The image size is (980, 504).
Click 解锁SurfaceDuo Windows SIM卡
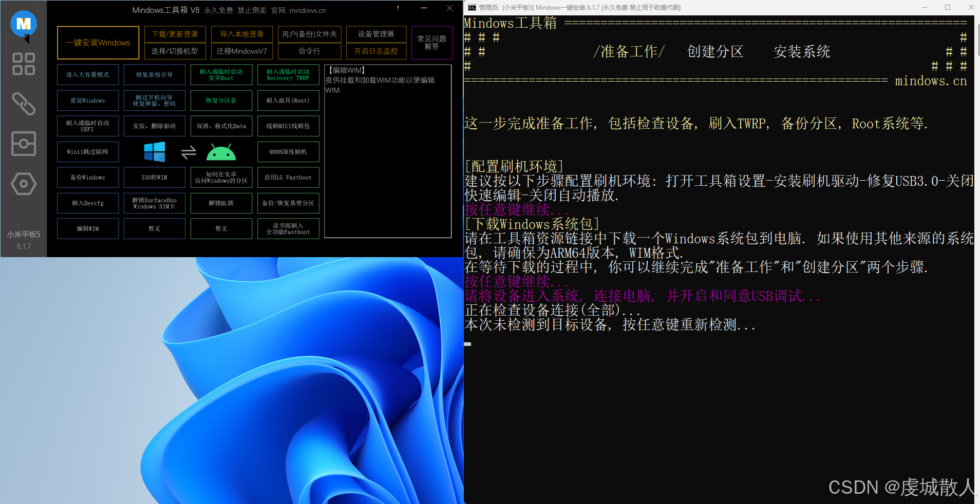(x=155, y=203)
